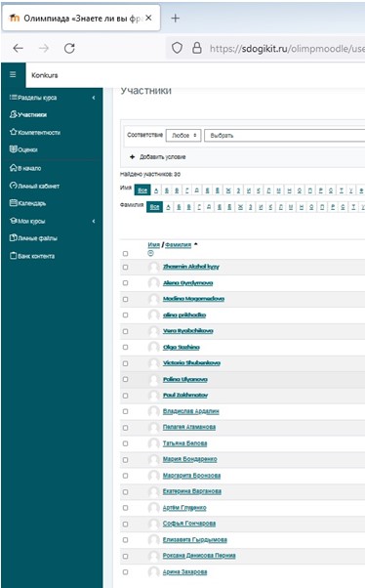Image resolution: width=365 pixels, height=588 pixels.
Task: Open Участники in the sidebar
Action: click(x=28, y=114)
